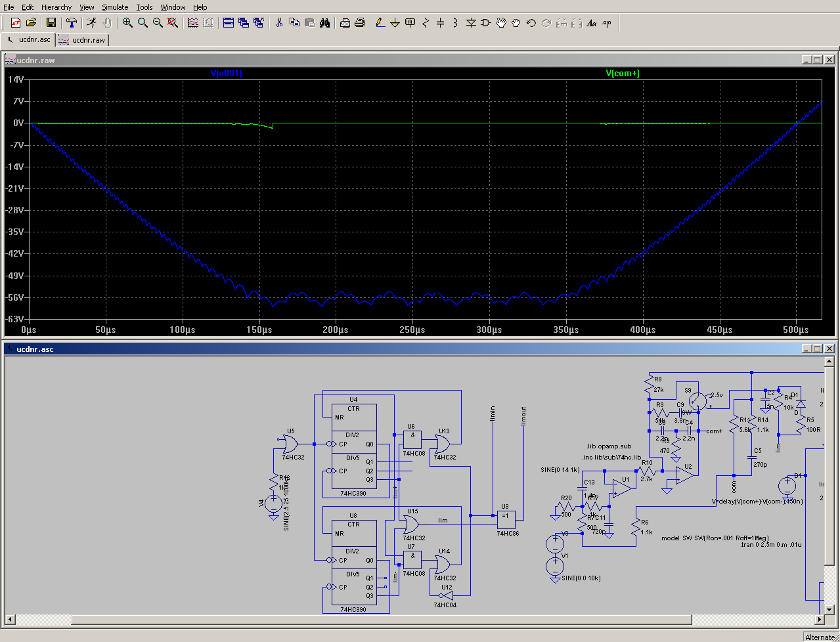Select the Place Resistor tool
The image size is (840, 642).
426,22
